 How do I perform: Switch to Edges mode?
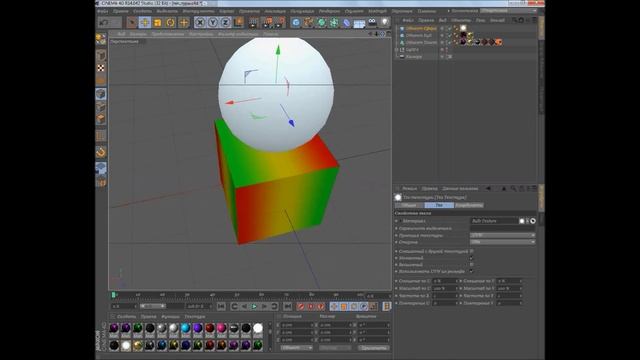[x=101, y=107]
